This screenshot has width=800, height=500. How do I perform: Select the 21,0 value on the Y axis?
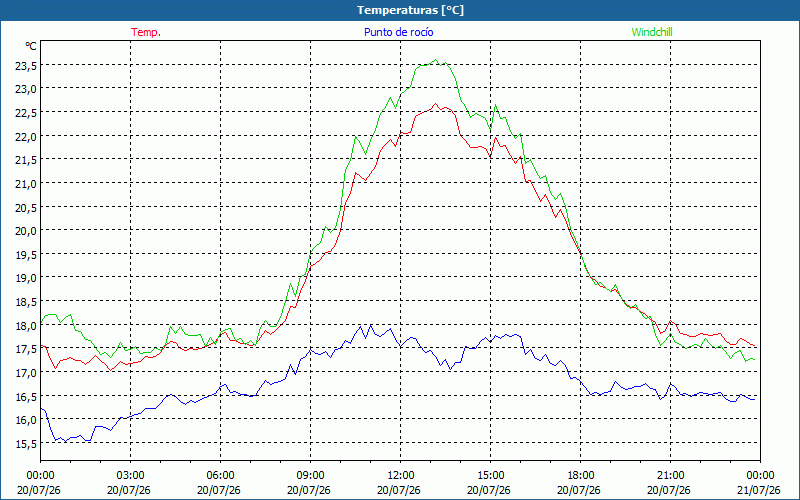(x=26, y=183)
